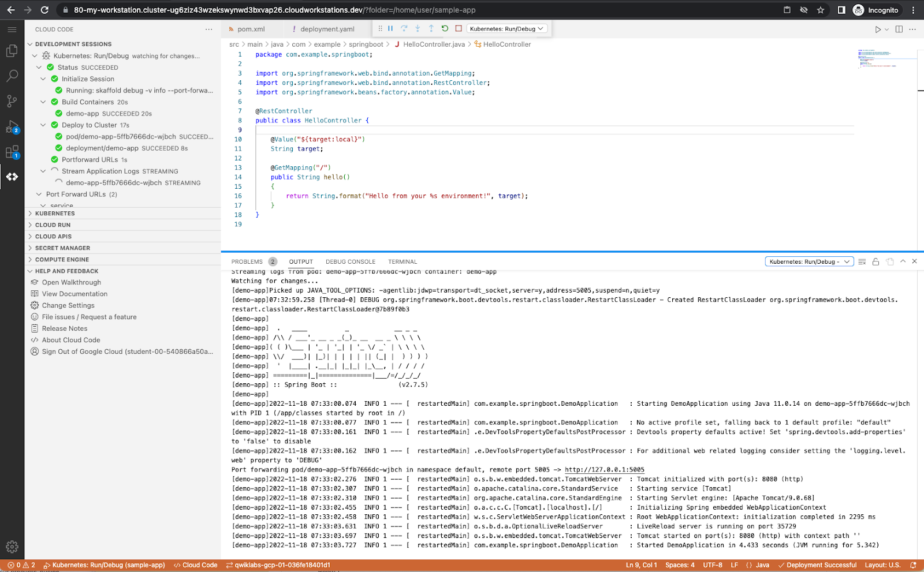This screenshot has width=924, height=572.
Task: Open the Explorer icon in activity bar
Action: [12, 51]
